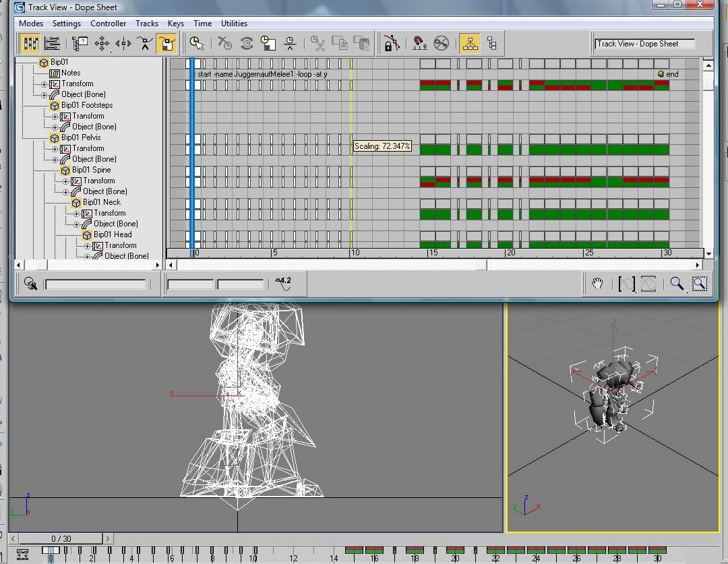Viewport: 728px width, 564px height.
Task: Select the Zoom magnifier tool
Action: [677, 284]
